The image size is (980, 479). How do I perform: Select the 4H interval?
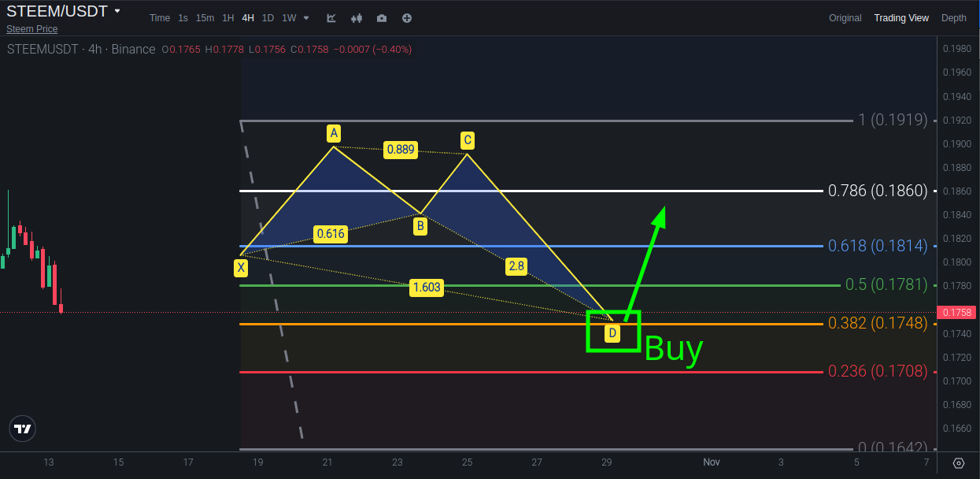pyautogui.click(x=248, y=18)
